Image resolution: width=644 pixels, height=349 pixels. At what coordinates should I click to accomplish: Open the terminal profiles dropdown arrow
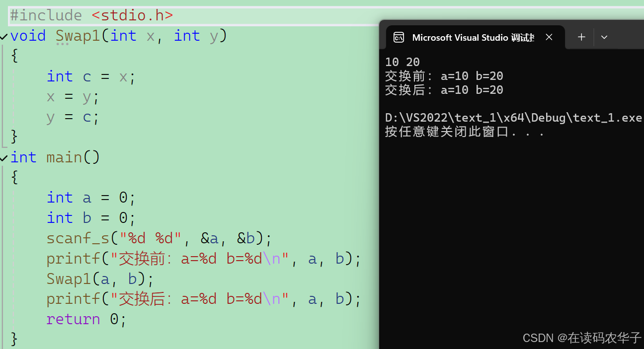604,37
